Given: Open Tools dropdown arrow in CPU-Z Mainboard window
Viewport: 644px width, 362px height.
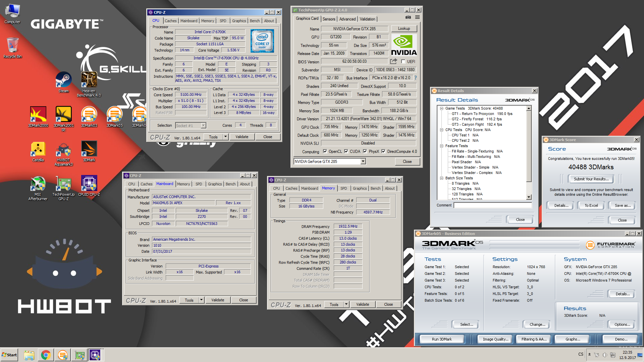Looking at the screenshot, I should 201,300.
